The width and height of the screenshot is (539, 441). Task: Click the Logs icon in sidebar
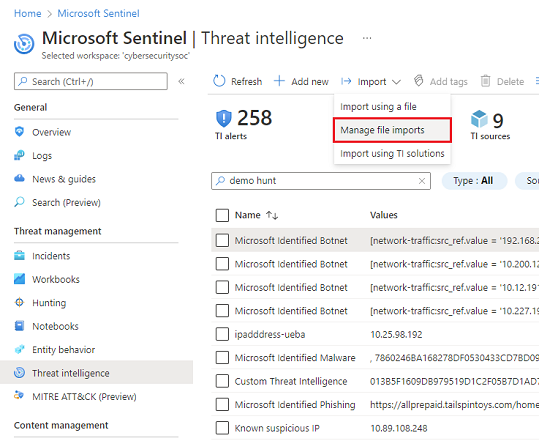pyautogui.click(x=20, y=155)
